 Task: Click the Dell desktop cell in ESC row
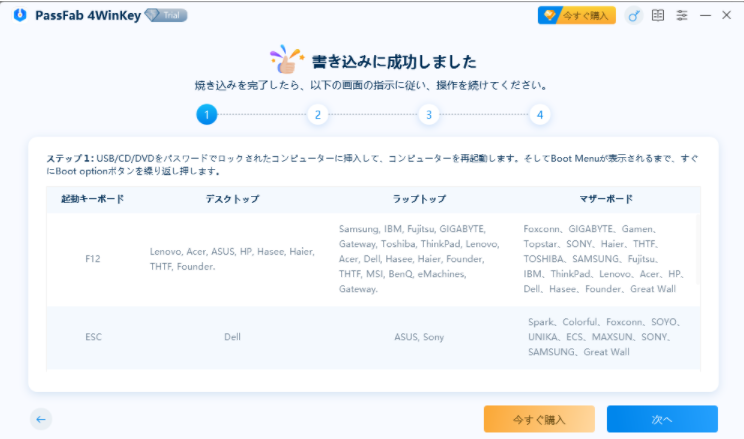pos(232,337)
